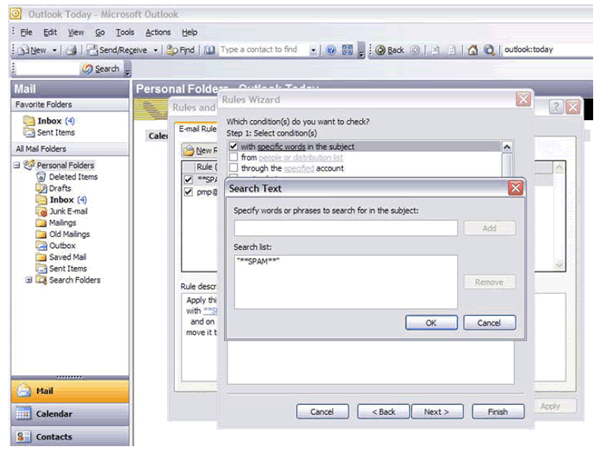Open the Edit menu

click(50, 33)
